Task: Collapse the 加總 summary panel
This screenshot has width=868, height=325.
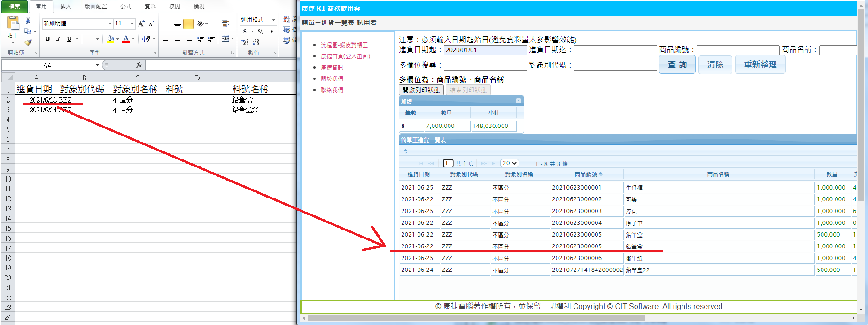Action: tap(518, 101)
